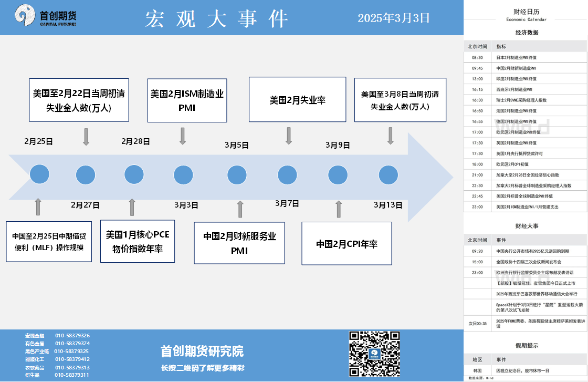Click the up arrow above the MLF操作规模 box

[38, 207]
